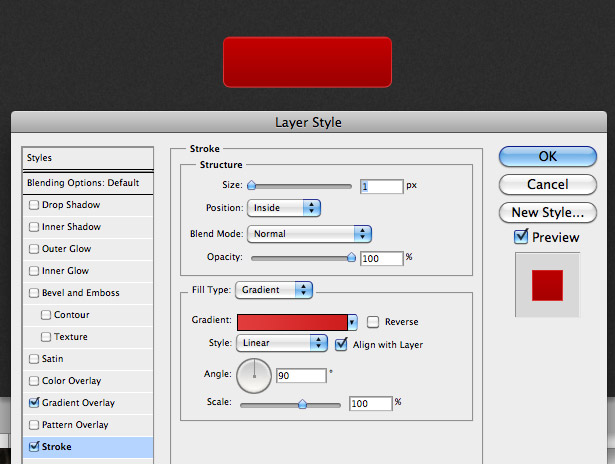615x464 pixels.
Task: Toggle the Outer Glow checkbox
Action: pos(34,249)
